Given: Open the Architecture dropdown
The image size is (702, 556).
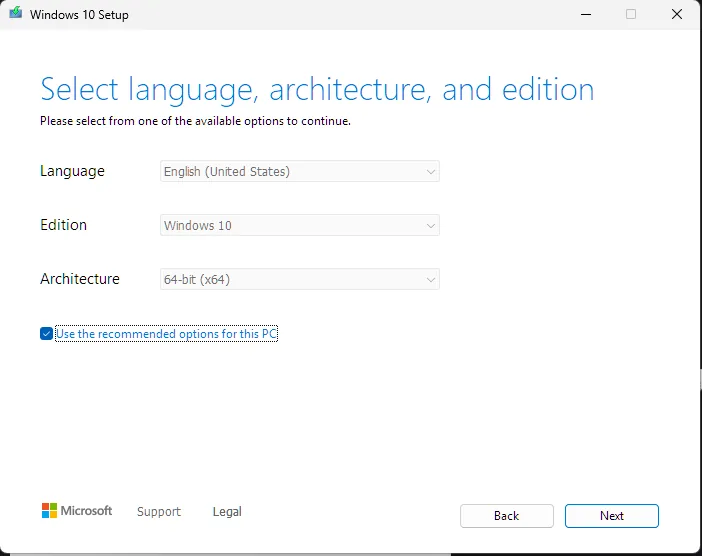Looking at the screenshot, I should pos(300,279).
